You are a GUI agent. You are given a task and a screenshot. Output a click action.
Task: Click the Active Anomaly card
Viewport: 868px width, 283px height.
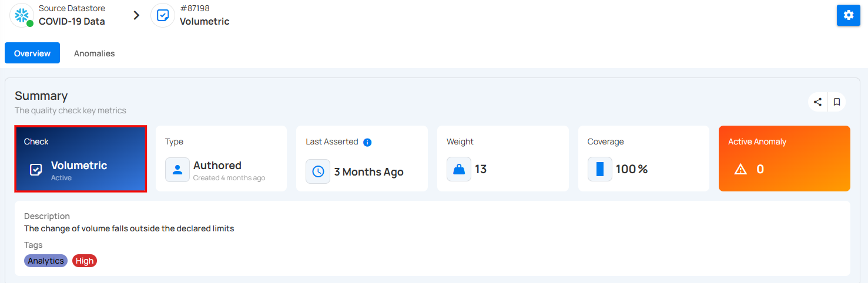pos(785,159)
